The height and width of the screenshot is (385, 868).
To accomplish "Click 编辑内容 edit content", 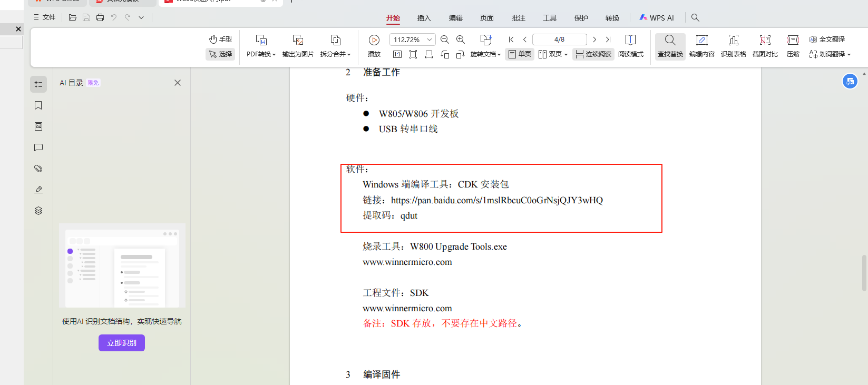I will (x=702, y=46).
